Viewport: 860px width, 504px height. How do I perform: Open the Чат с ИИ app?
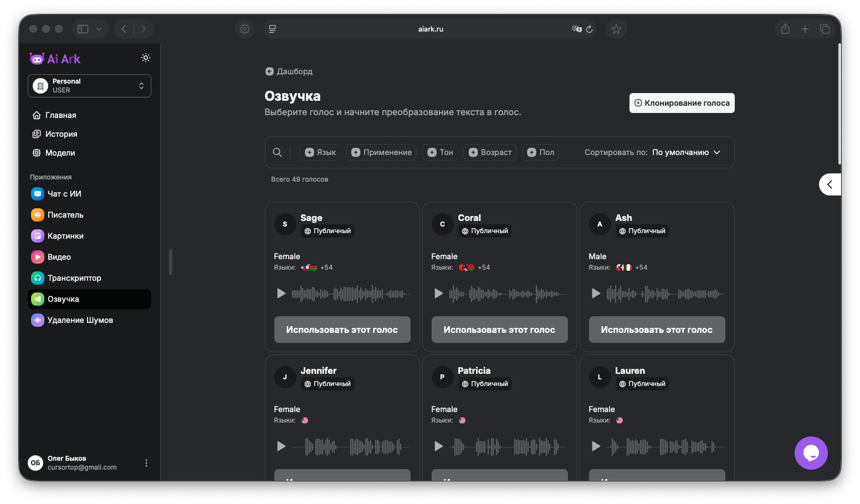pos(64,194)
